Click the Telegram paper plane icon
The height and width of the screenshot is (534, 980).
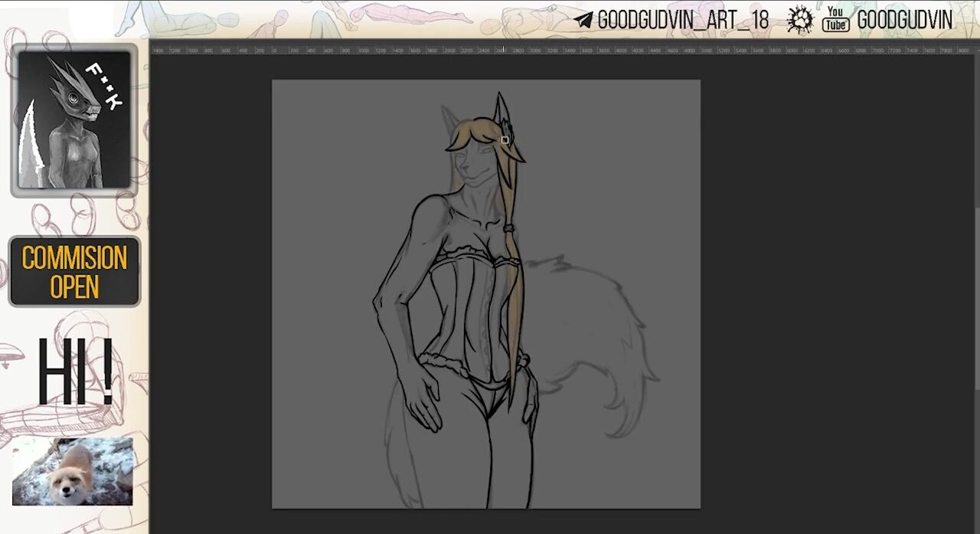(x=583, y=21)
